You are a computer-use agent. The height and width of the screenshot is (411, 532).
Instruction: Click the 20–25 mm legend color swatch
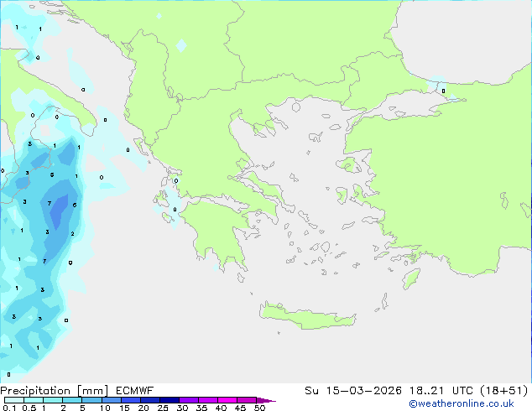tap(149, 400)
